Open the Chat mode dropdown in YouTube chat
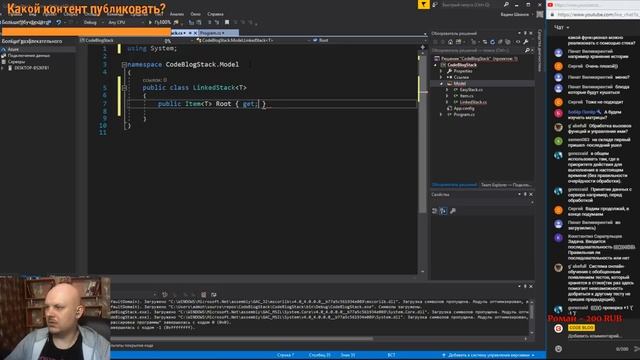640x360 pixels. [x=562, y=27]
